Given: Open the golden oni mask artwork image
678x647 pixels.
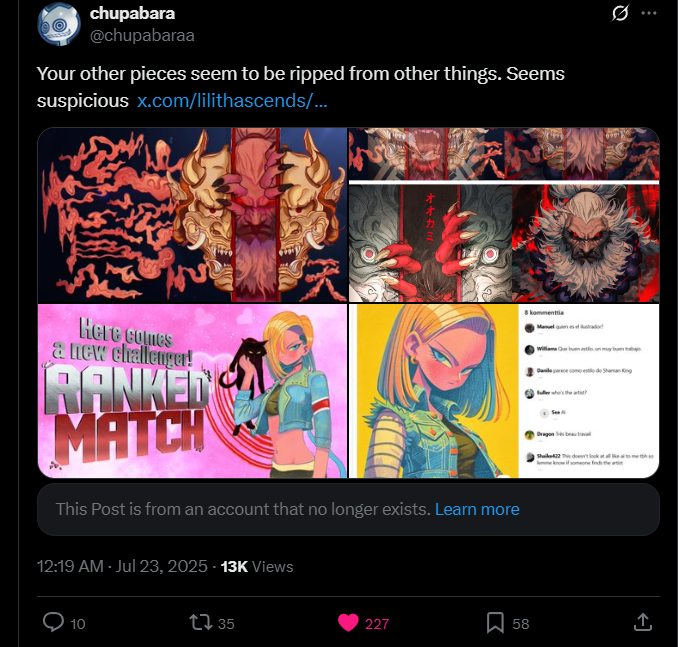Looking at the screenshot, I should tap(192, 215).
